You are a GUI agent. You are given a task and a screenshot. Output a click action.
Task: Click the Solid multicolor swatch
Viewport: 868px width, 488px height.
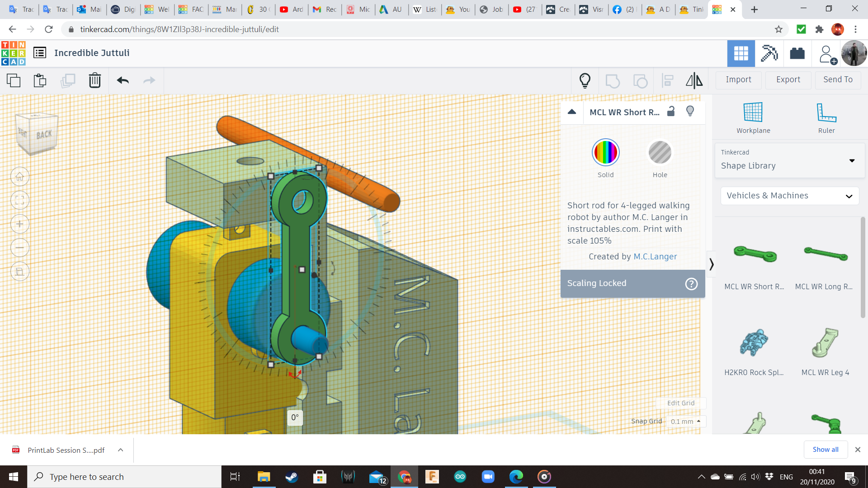click(605, 153)
